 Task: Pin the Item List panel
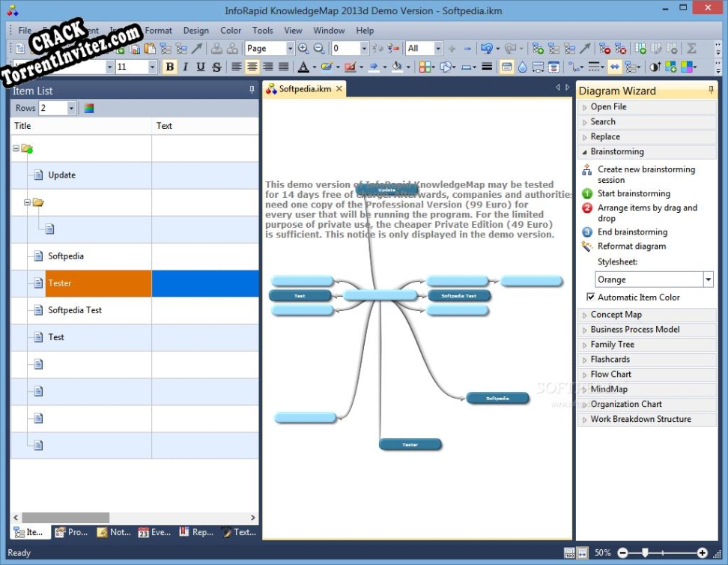252,90
